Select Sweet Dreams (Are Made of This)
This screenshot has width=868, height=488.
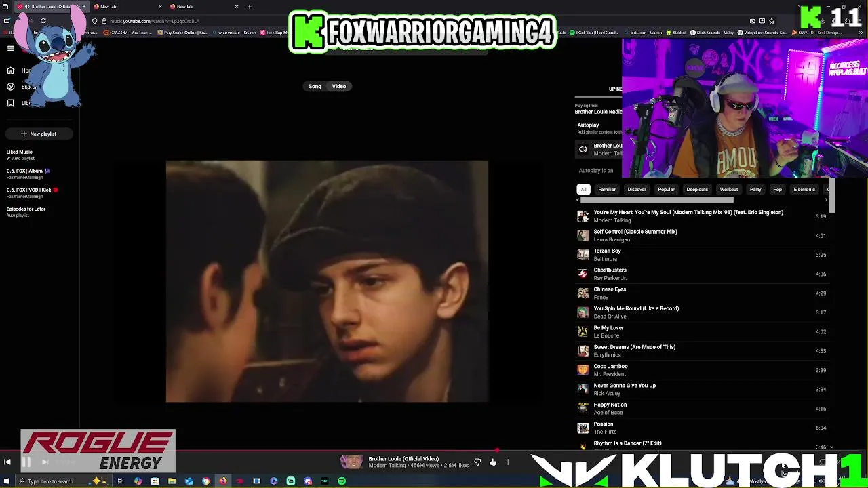pyautogui.click(x=702, y=350)
